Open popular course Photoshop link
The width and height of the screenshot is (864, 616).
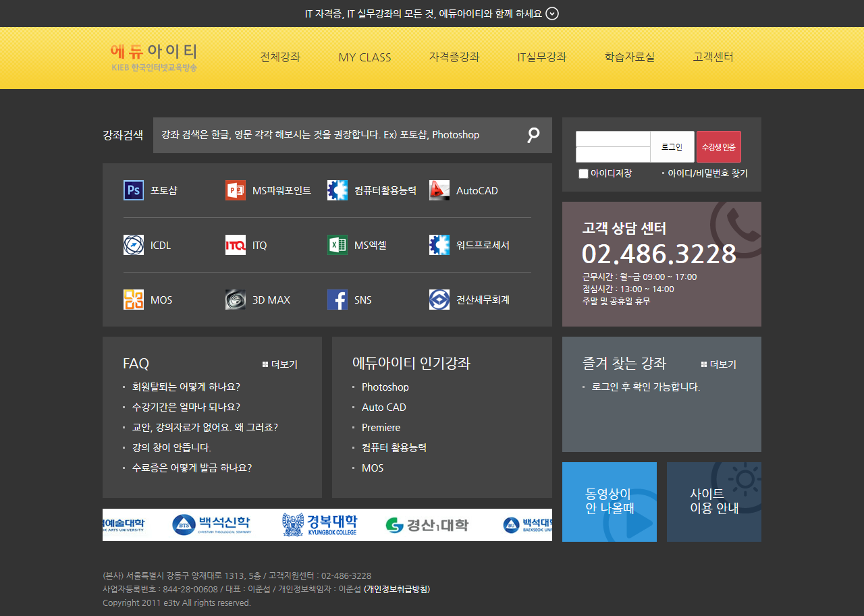tap(385, 387)
